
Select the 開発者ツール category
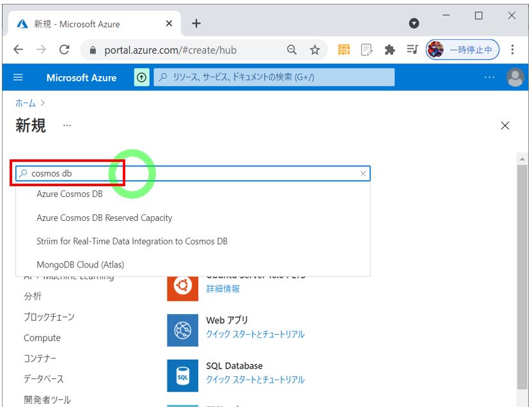point(47,399)
